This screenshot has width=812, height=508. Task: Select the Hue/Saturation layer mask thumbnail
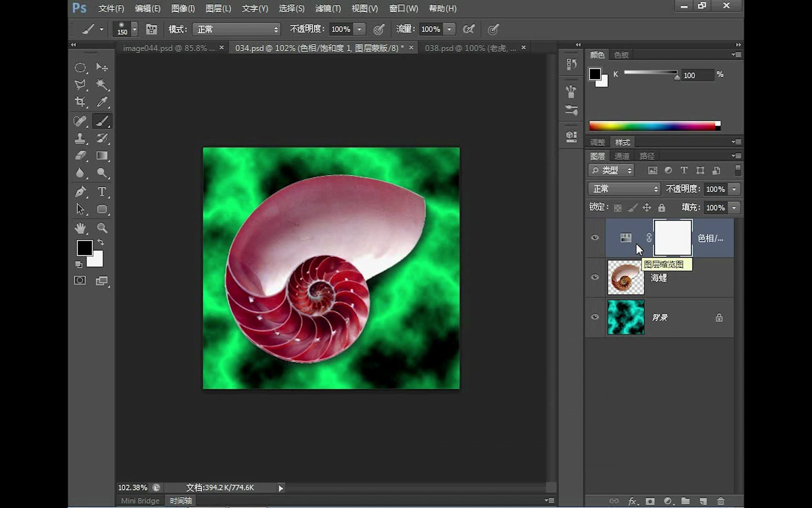(673, 238)
